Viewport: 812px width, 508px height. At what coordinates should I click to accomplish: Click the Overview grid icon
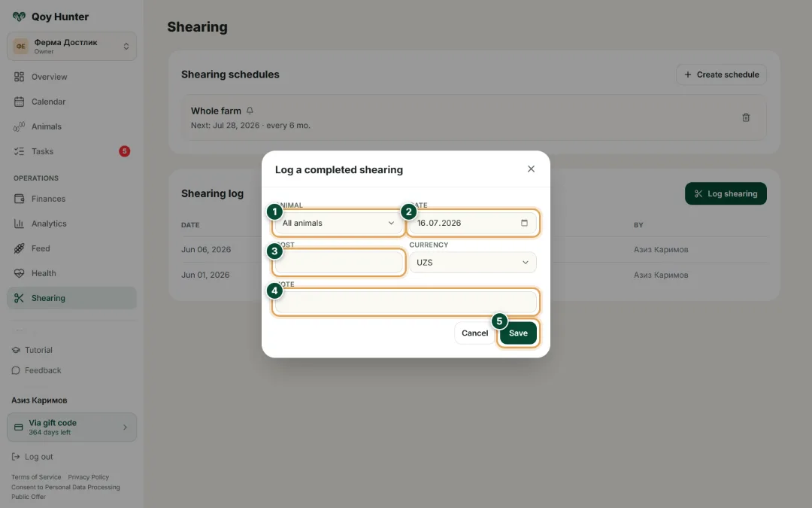click(19, 77)
